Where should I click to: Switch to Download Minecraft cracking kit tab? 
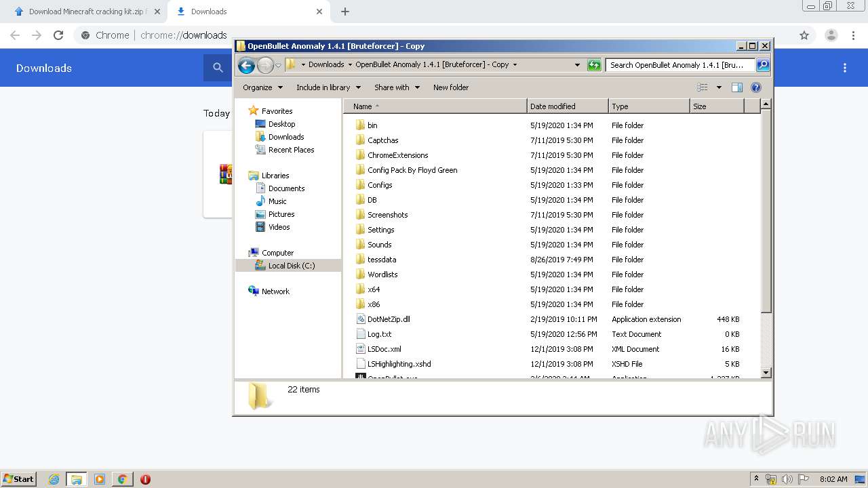click(x=87, y=12)
